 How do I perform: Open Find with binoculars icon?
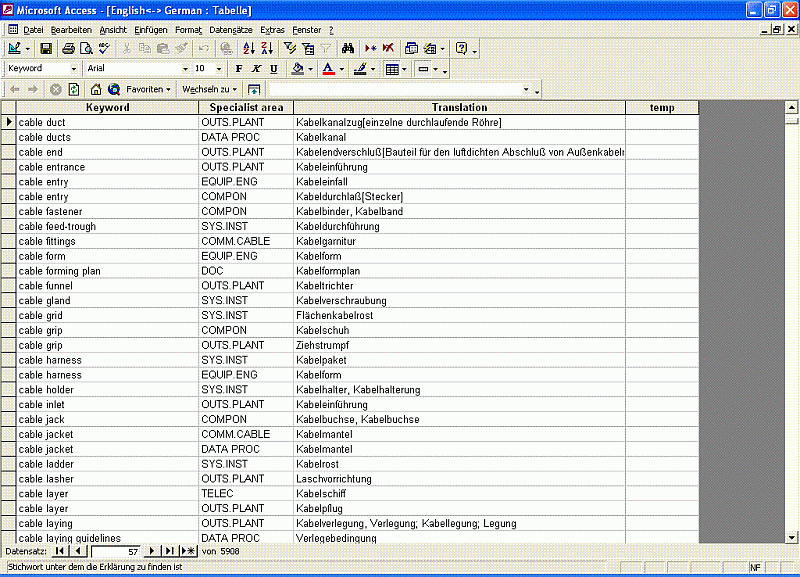(x=348, y=48)
